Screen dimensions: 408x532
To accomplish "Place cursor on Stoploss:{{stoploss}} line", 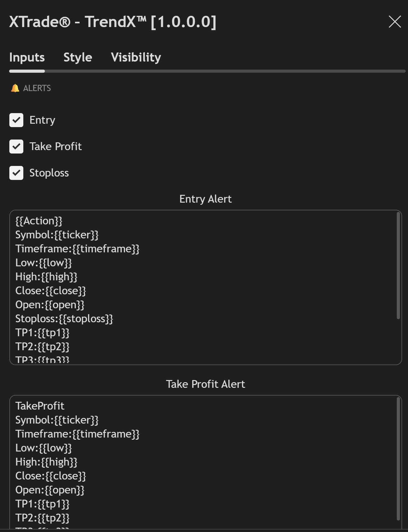I will [x=64, y=319].
